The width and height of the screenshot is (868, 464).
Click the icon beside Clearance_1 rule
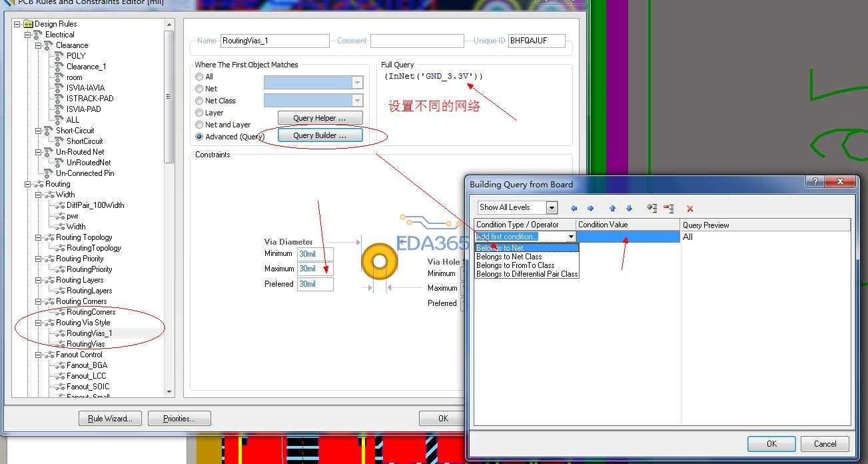click(59, 67)
